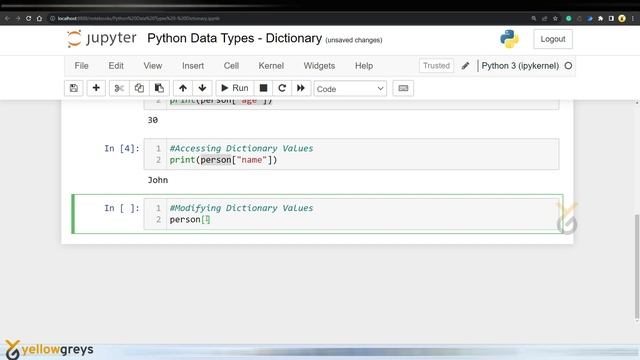Bookmark page with star icon

click(x=555, y=18)
